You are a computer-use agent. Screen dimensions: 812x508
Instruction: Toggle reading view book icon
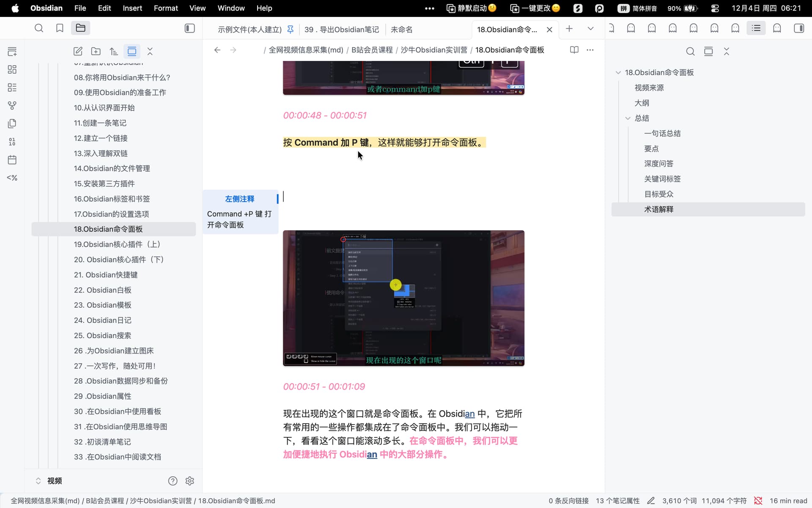tap(574, 50)
